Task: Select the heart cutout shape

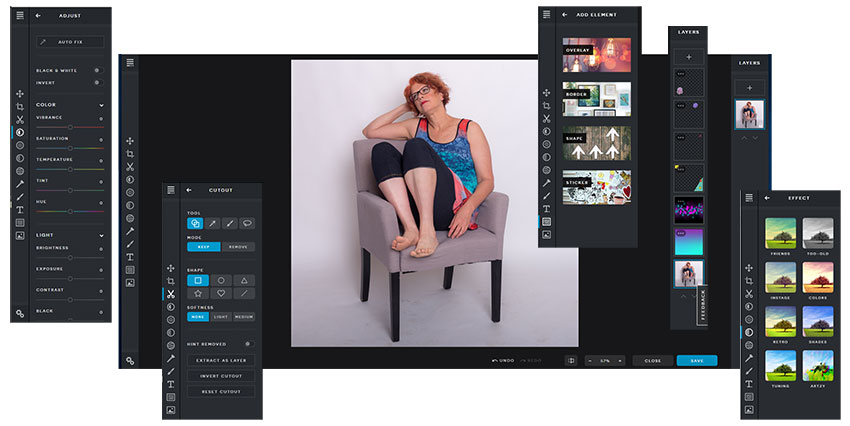Action: pos(221,294)
